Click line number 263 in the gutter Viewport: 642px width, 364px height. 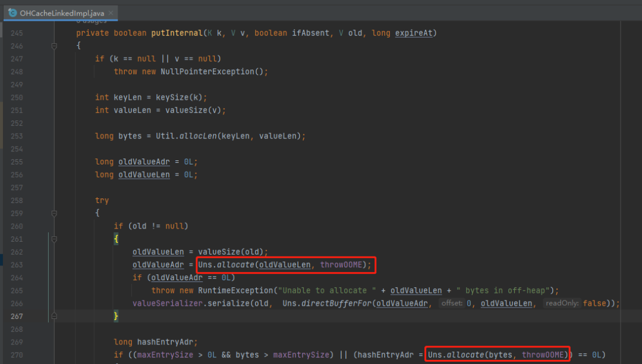(17, 265)
